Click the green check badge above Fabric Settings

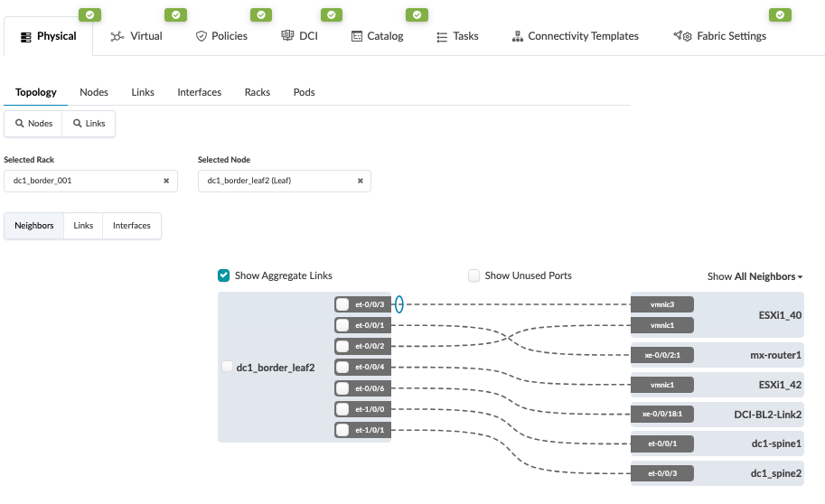coord(780,14)
